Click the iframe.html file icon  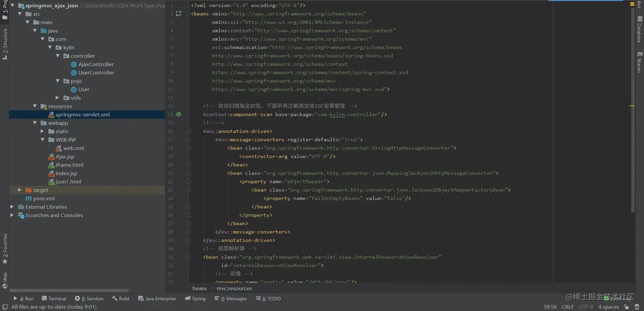pyautogui.click(x=51, y=165)
